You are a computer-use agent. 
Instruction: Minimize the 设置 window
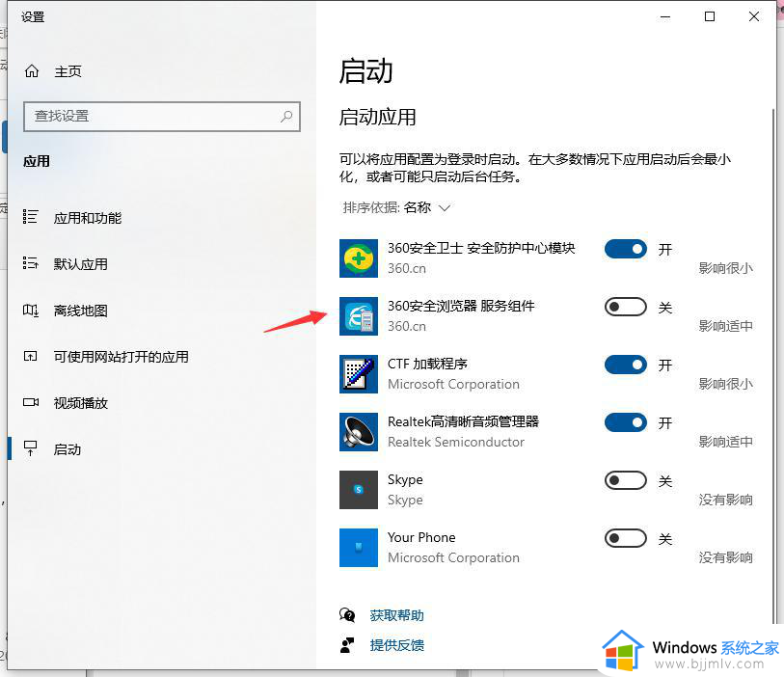pos(665,16)
